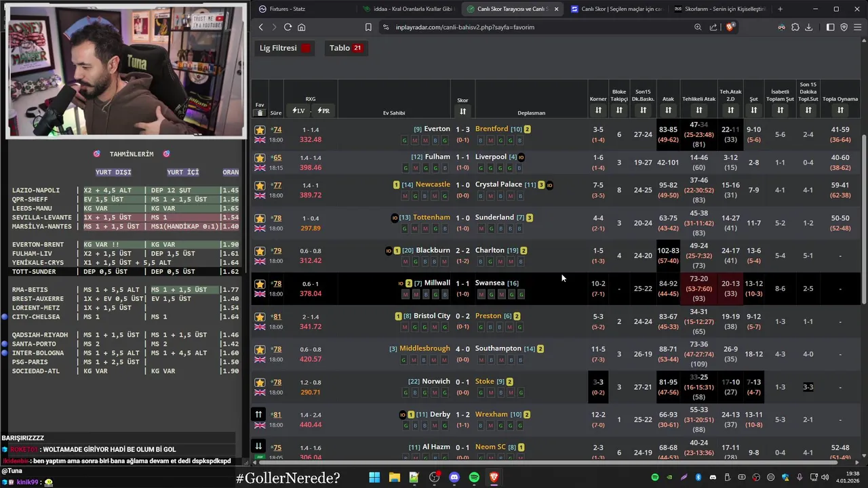This screenshot has height=488, width=868.
Task: Open Brentford team link
Action: pos(492,129)
